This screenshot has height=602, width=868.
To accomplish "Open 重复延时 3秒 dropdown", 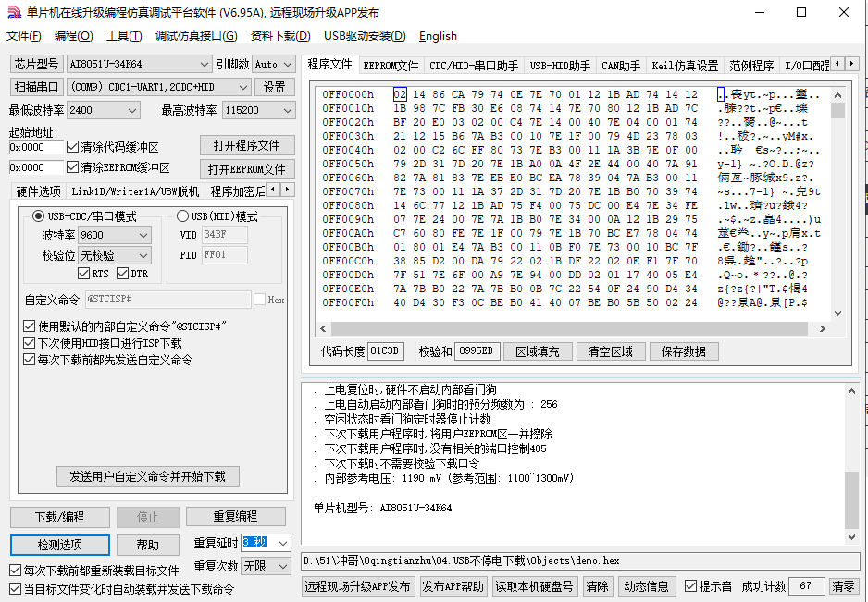I will (x=266, y=543).
